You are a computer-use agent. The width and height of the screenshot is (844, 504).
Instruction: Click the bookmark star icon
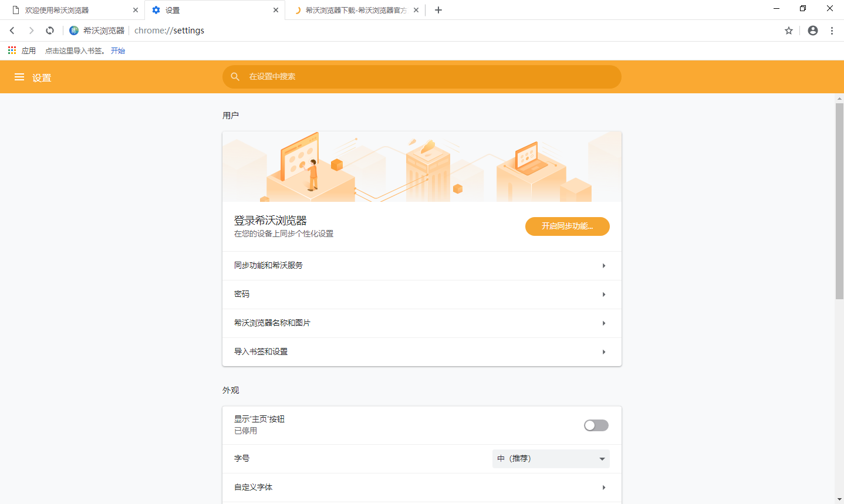(x=788, y=30)
